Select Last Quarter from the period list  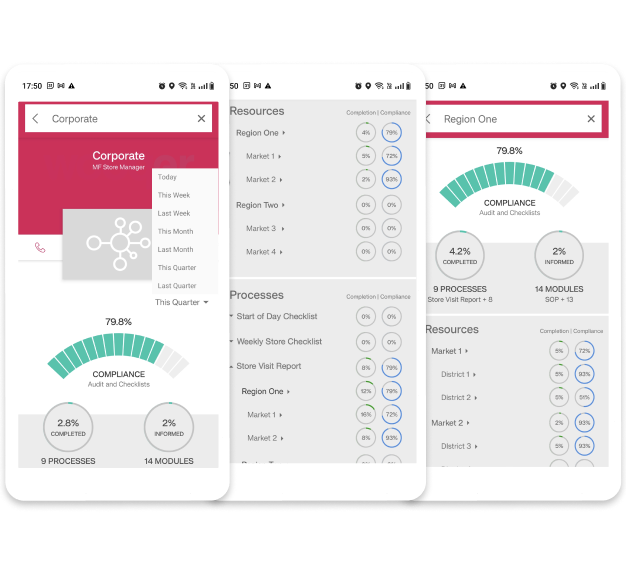(177, 285)
